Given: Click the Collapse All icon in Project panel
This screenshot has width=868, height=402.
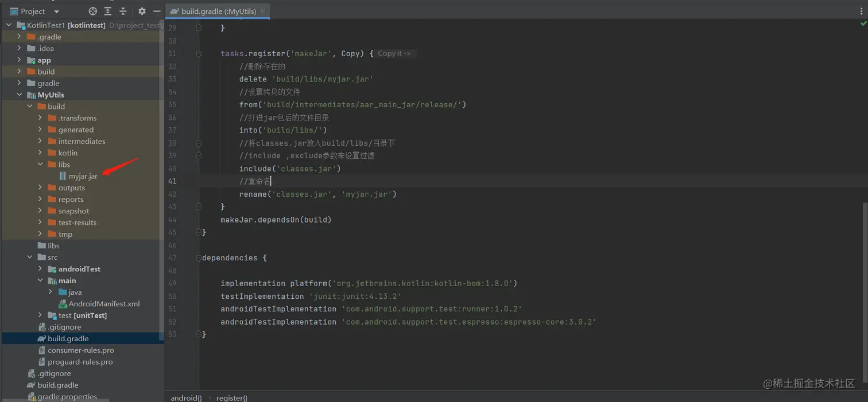Looking at the screenshot, I should 123,11.
